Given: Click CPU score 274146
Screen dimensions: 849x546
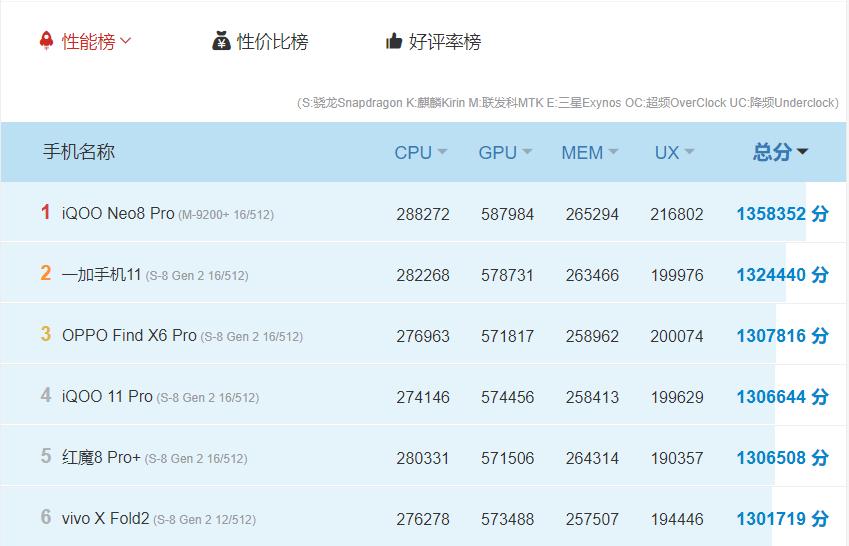Looking at the screenshot, I should [423, 398].
